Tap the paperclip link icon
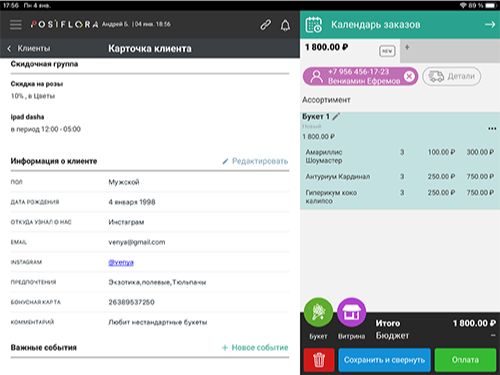Screen dimensions: 500x375 pos(265,25)
